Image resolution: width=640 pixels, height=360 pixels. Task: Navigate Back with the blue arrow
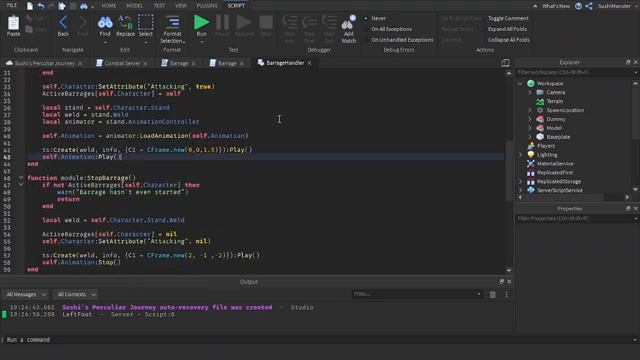(x=63, y=23)
